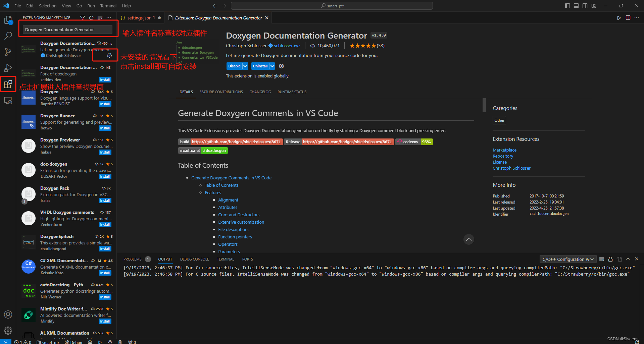Toggle secondary side bar visibility

point(585,6)
